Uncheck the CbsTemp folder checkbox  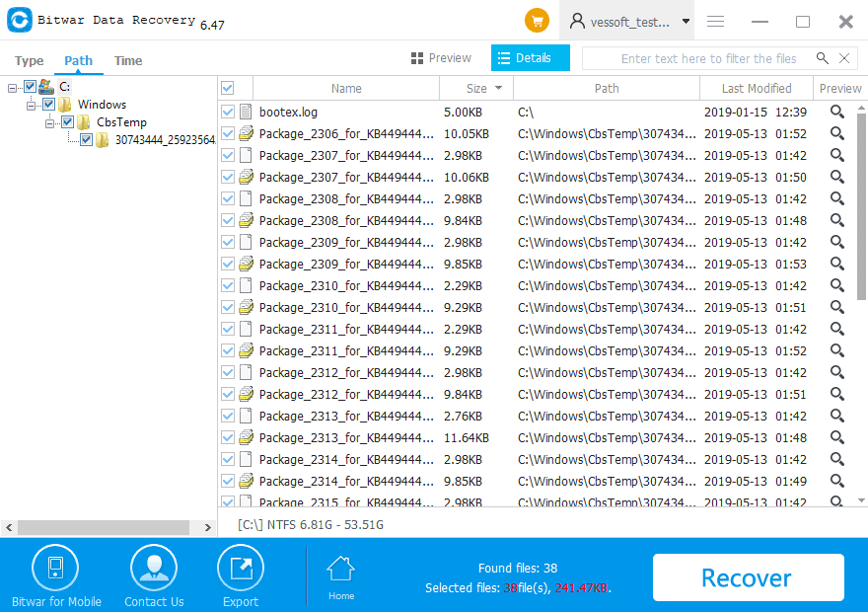pos(67,121)
